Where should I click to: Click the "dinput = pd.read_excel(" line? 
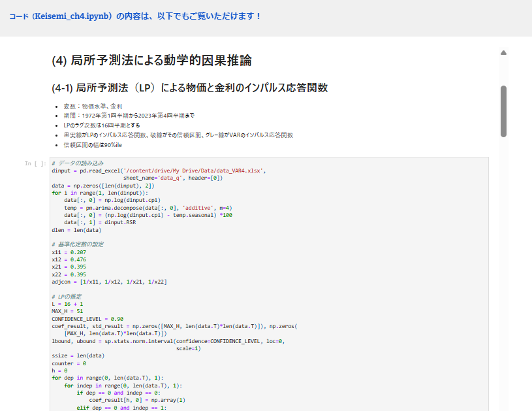pos(159,171)
